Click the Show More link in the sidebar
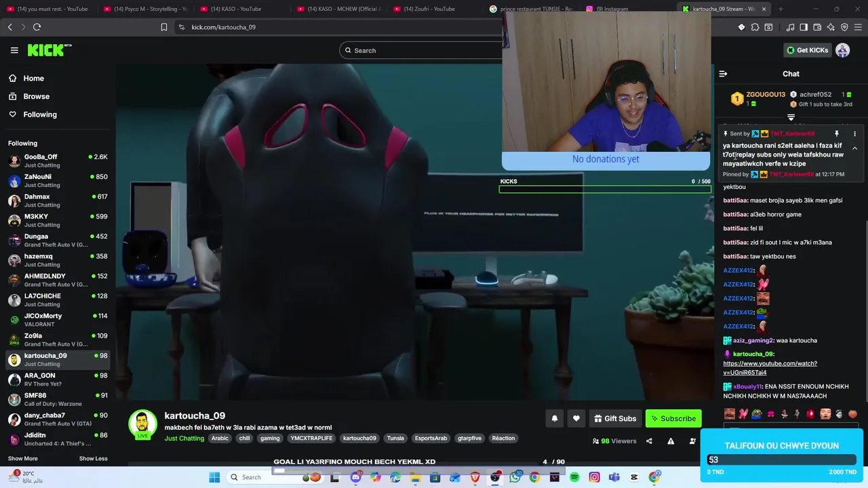The height and width of the screenshot is (488, 868). pyautogui.click(x=22, y=459)
